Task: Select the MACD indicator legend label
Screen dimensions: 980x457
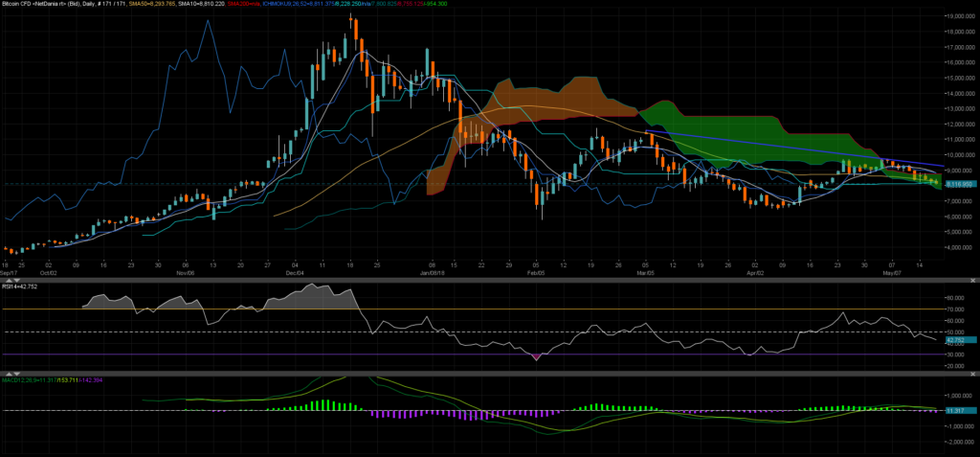Action: [29, 379]
